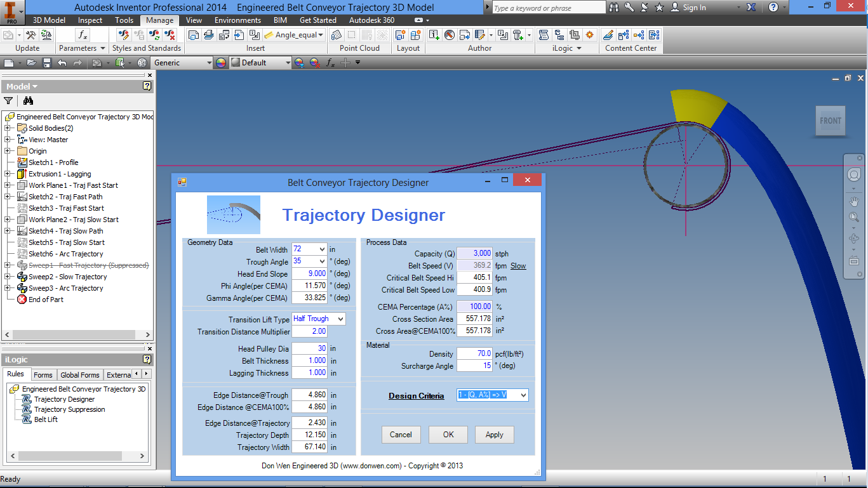Viewport: 868px width, 488px height.
Task: Expand the Sweep2 - Slow Trajectory node
Action: tap(8, 277)
